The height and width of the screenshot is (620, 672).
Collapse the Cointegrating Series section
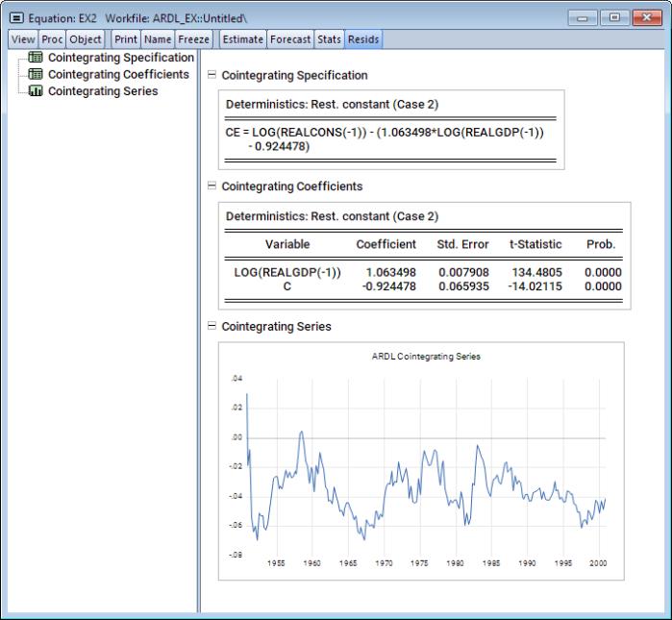point(212,327)
